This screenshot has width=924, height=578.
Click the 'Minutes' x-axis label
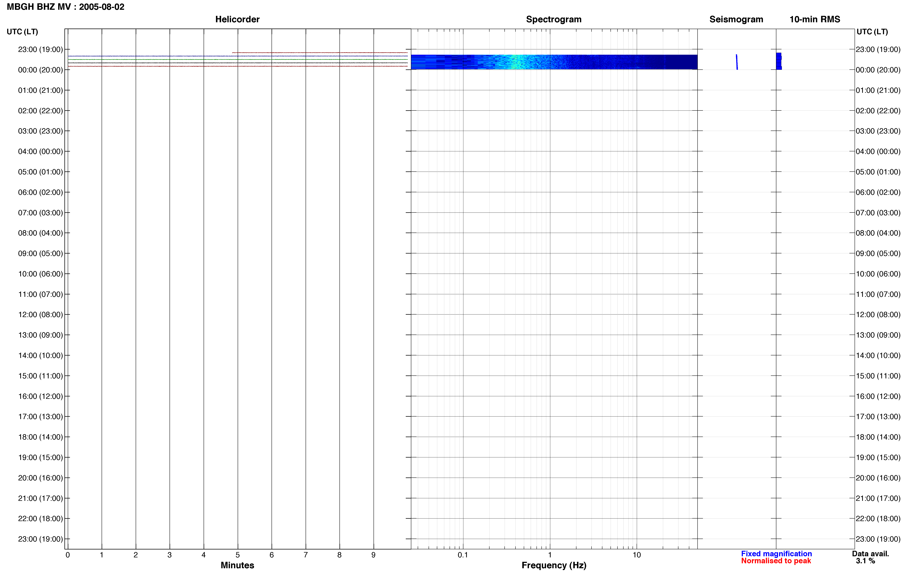point(237,565)
